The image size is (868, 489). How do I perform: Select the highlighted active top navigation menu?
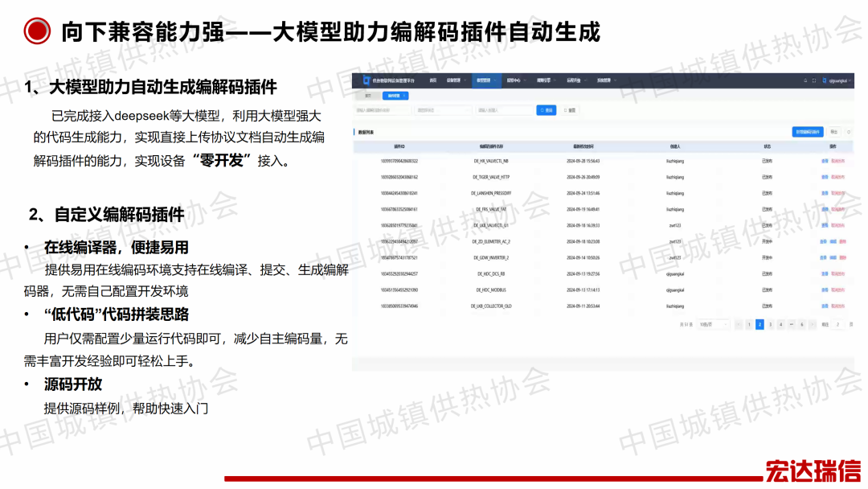(x=484, y=80)
